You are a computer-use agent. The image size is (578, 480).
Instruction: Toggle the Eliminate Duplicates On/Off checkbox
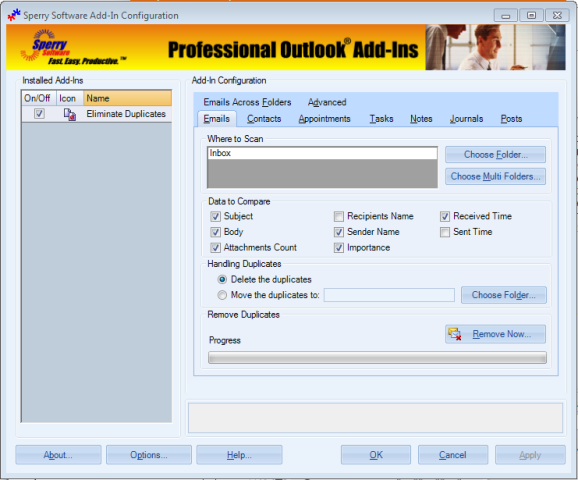[x=39, y=114]
